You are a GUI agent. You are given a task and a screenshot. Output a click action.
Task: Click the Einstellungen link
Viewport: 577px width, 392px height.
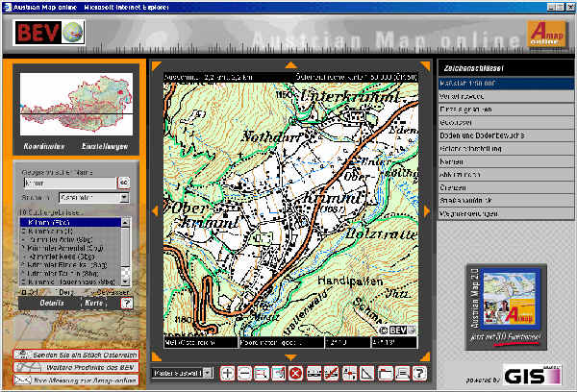click(105, 146)
